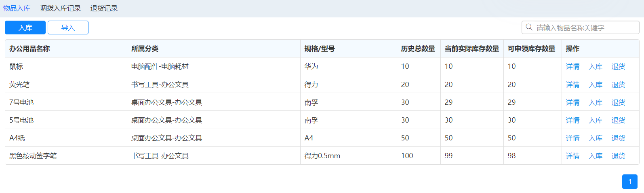View 详情 for the 鼠标 row
This screenshot has height=193, width=644.
[572, 66]
